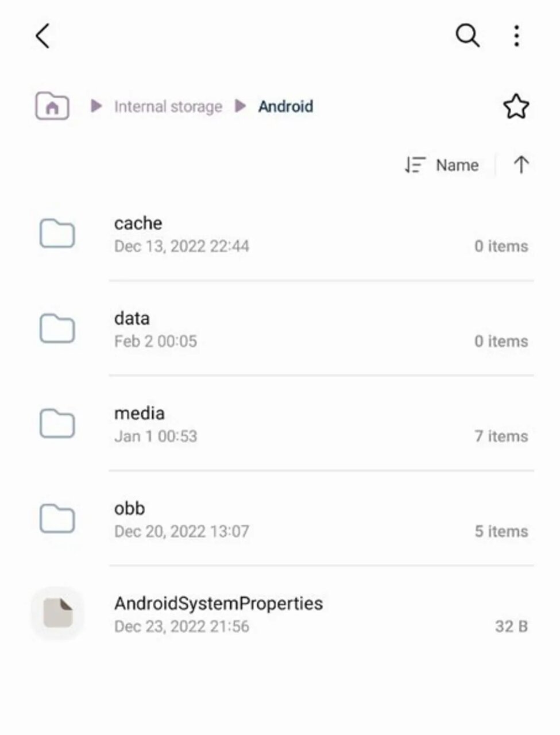Open the Name sort dropdown
The width and height of the screenshot is (560, 735).
pos(457,165)
